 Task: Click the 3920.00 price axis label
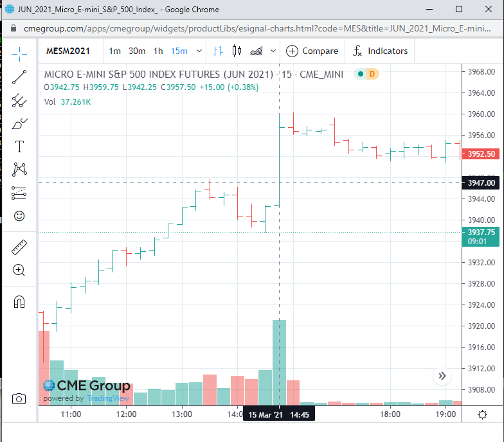pyautogui.click(x=481, y=326)
